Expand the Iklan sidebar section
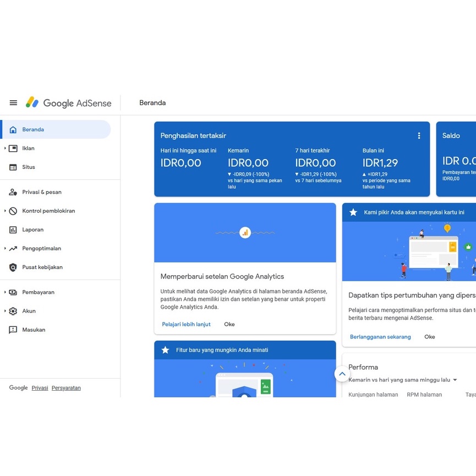Viewport: 476px width, 476px height. click(6, 148)
